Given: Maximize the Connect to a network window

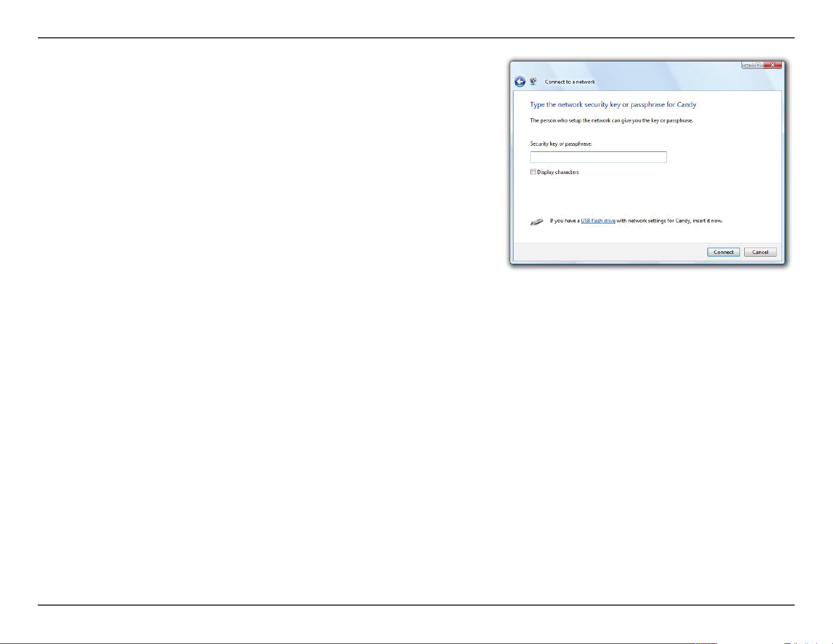Looking at the screenshot, I should pyautogui.click(x=758, y=65).
